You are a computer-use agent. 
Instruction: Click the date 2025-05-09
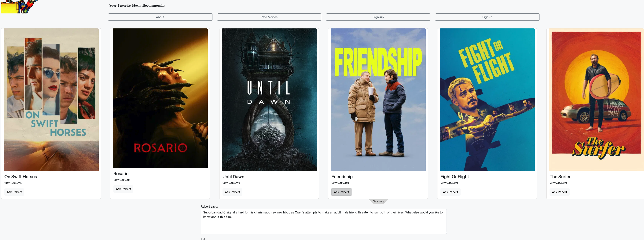(340, 183)
